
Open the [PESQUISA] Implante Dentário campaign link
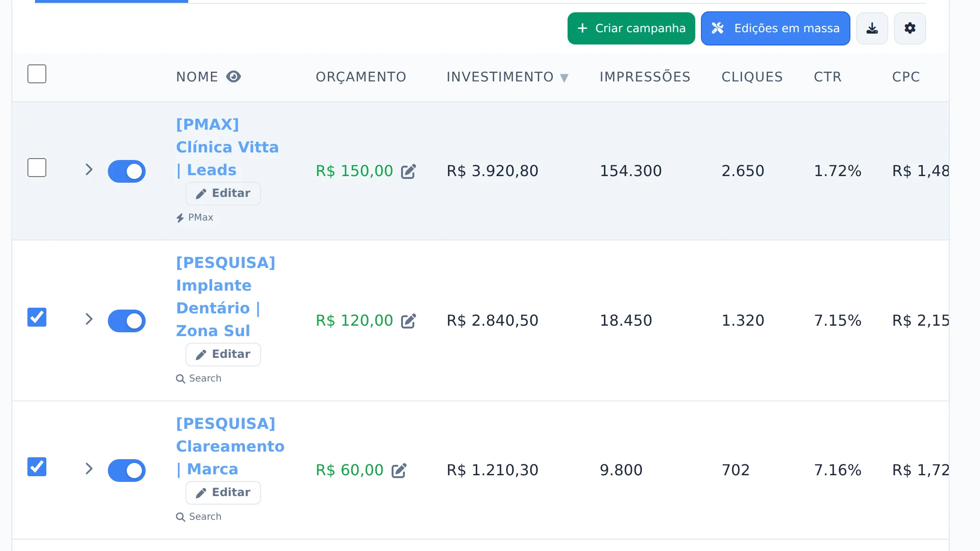(x=226, y=297)
